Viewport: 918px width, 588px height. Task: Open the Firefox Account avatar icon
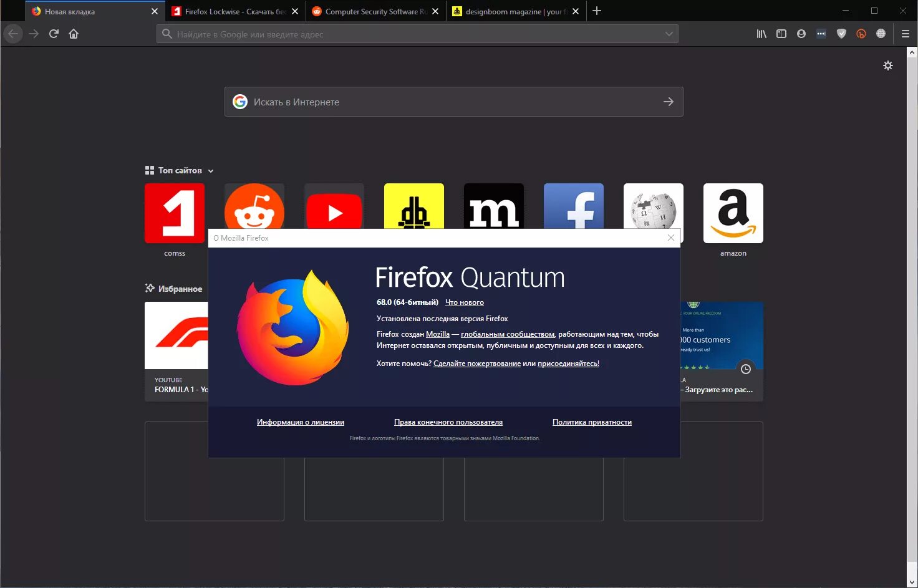[801, 34]
